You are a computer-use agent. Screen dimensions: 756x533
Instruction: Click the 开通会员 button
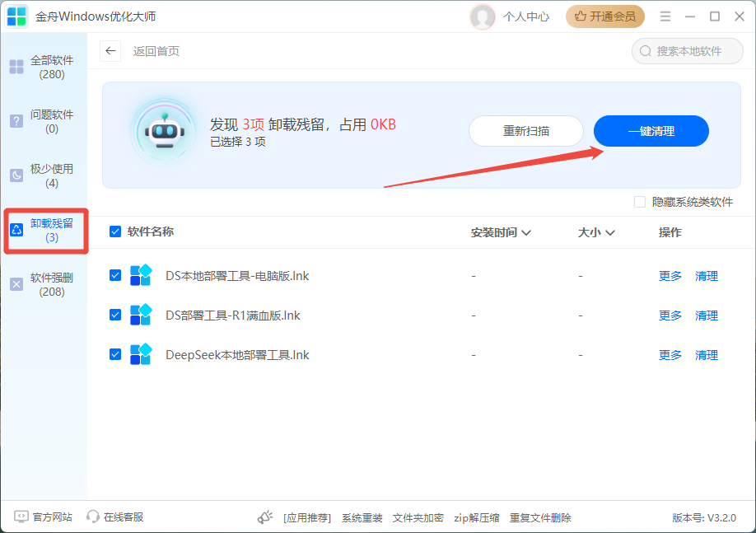[x=605, y=16]
